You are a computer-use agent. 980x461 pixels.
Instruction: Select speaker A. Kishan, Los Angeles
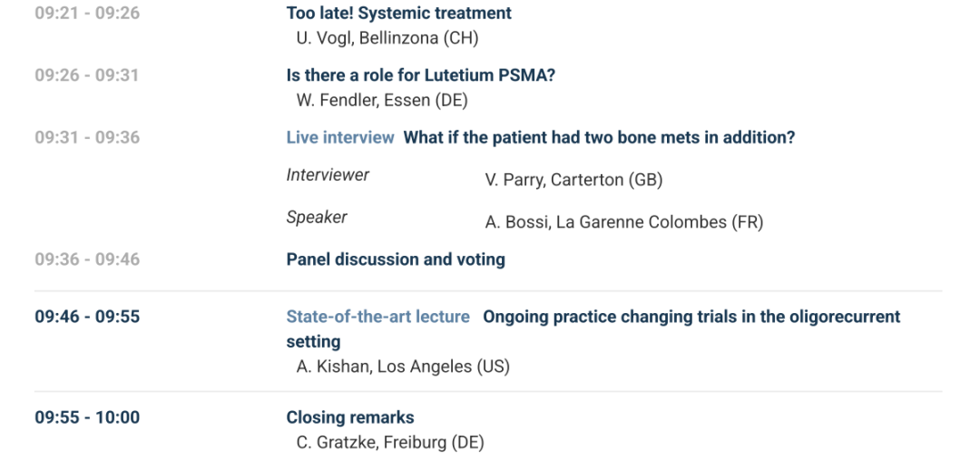pos(403,367)
